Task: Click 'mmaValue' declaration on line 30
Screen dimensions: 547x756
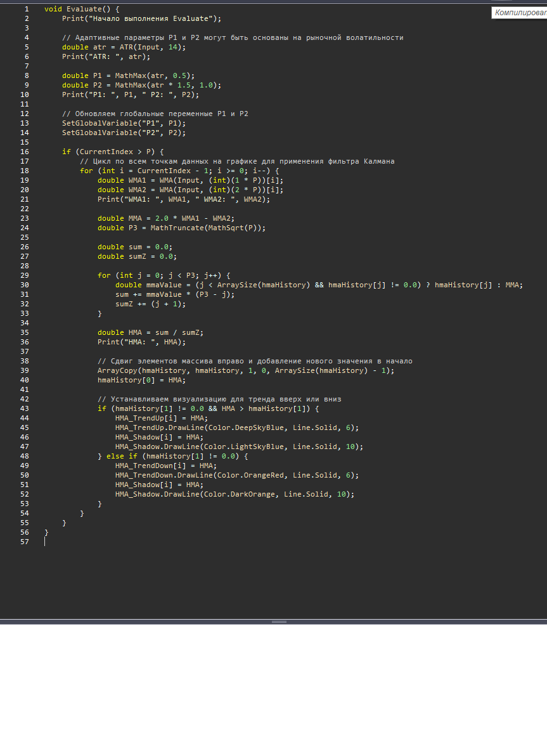Action: pos(164,285)
